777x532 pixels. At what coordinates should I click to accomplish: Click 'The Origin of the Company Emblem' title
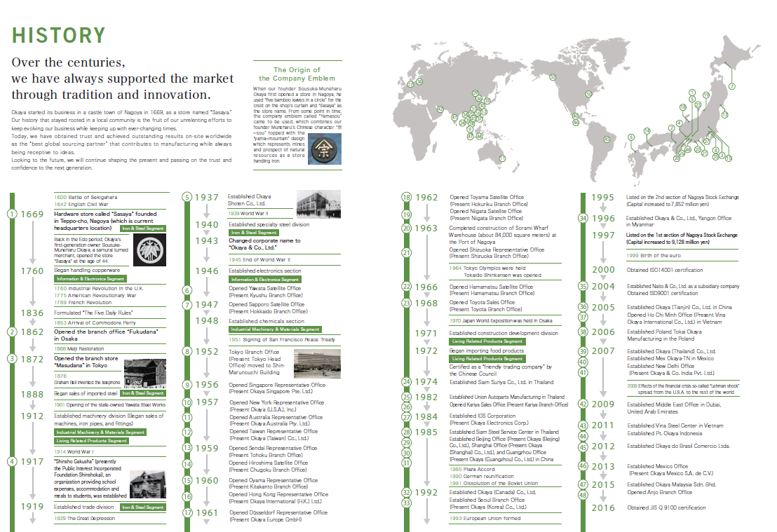coord(297,74)
